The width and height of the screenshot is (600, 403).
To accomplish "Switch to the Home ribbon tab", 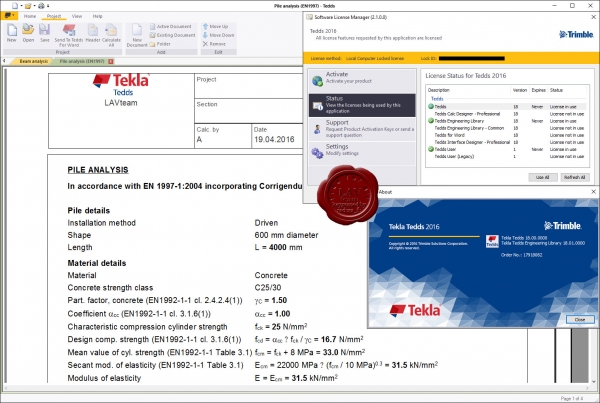I will tap(30, 16).
